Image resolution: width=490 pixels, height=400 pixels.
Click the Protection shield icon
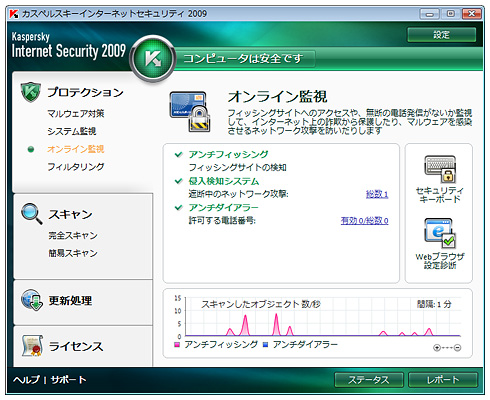pyautogui.click(x=30, y=92)
